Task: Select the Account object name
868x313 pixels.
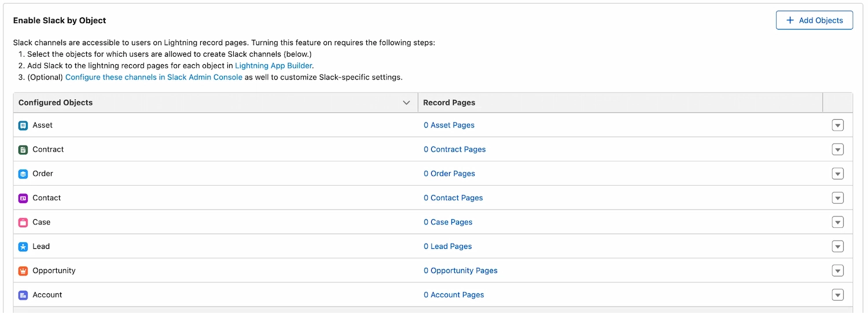Action: pos(47,295)
